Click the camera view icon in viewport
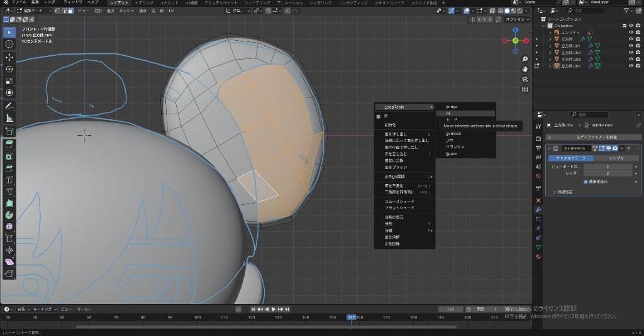This screenshot has height=336, width=644. 525,79
